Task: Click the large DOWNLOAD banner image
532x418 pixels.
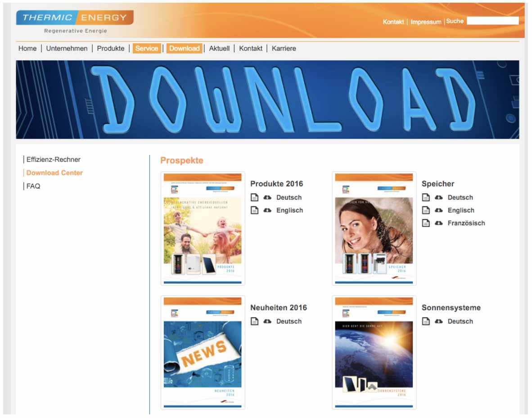Action: click(x=267, y=100)
